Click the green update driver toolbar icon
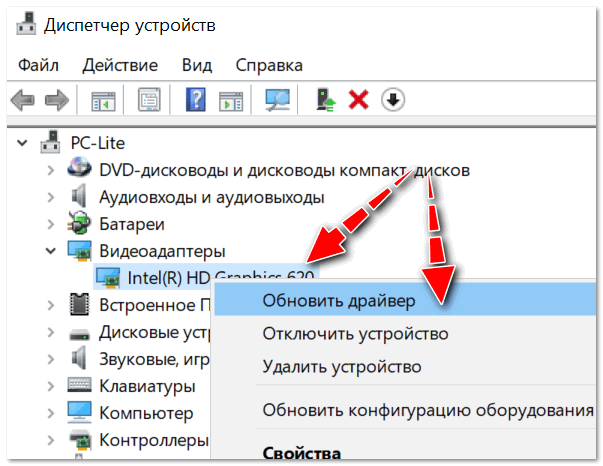Screen dimensions: 603x466 [x=325, y=100]
